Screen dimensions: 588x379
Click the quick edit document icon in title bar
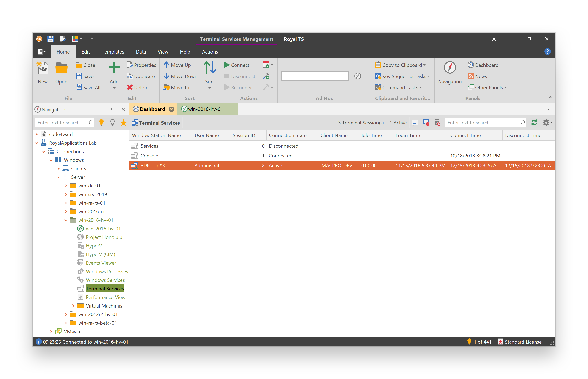62,39
